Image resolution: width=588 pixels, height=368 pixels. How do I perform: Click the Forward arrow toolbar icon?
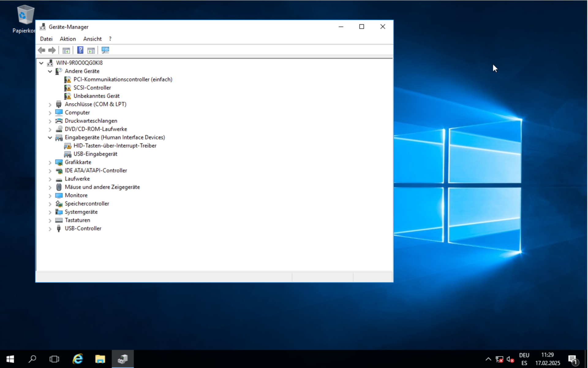click(x=52, y=50)
